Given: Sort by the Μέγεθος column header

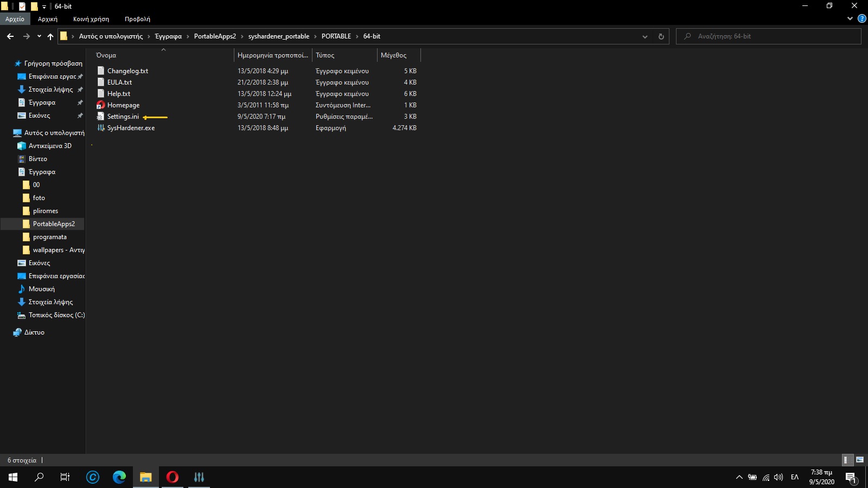Looking at the screenshot, I should coord(393,55).
